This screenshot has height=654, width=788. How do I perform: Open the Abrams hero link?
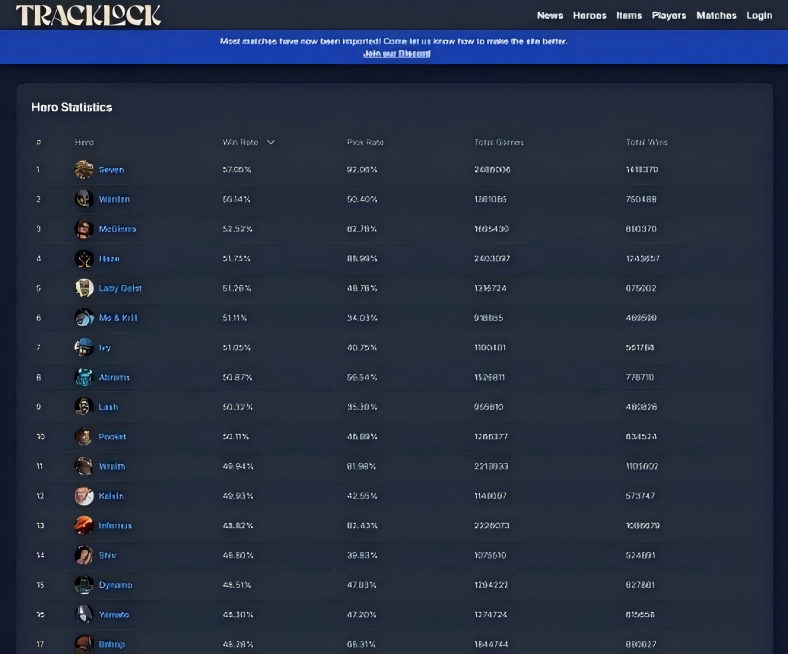click(114, 378)
